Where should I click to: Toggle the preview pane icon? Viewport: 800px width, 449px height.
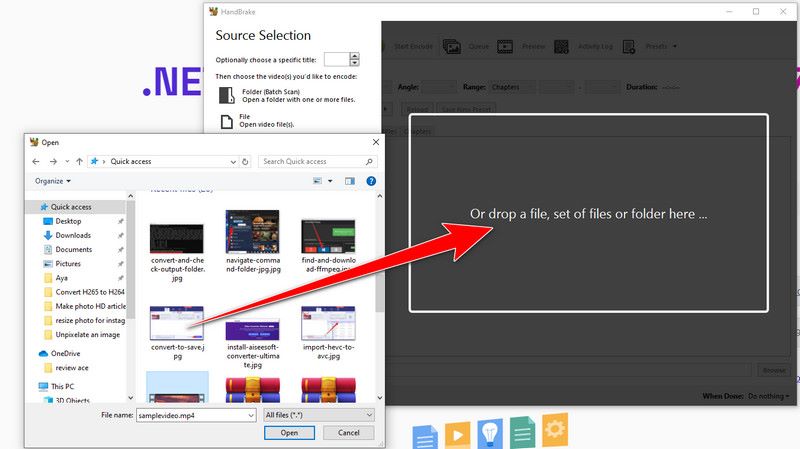click(x=350, y=181)
